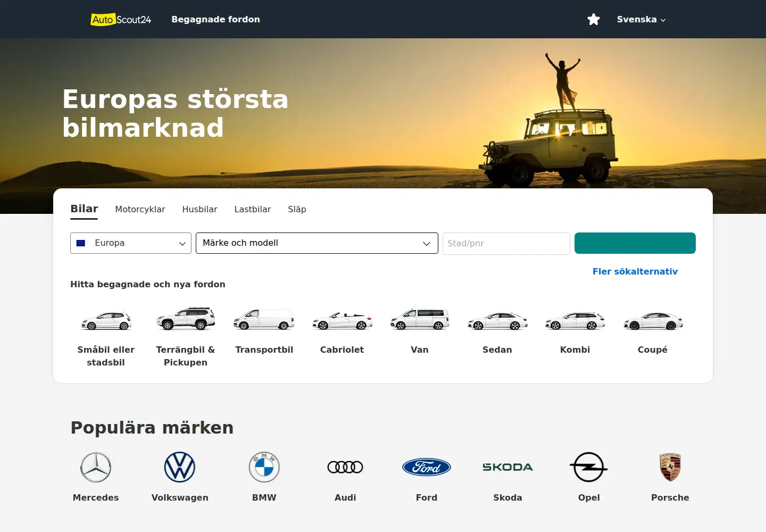Switch to the Bilar tab
Image resolution: width=766 pixels, height=532 pixels.
[x=84, y=209]
